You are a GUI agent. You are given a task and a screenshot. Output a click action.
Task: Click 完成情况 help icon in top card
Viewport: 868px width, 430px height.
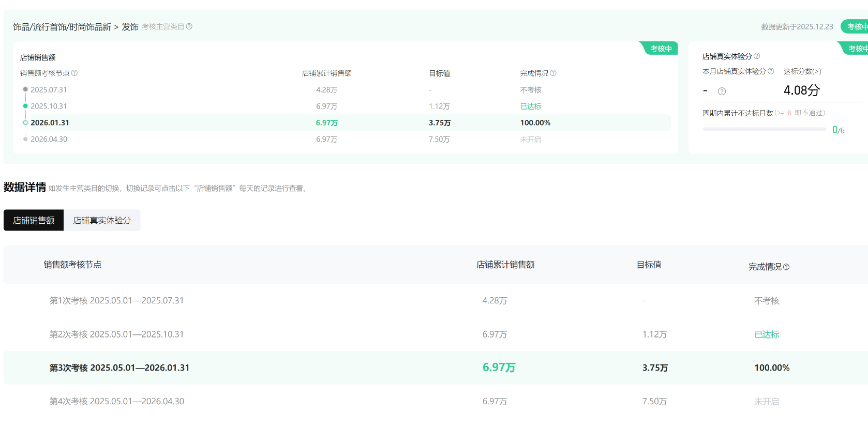[x=553, y=73]
